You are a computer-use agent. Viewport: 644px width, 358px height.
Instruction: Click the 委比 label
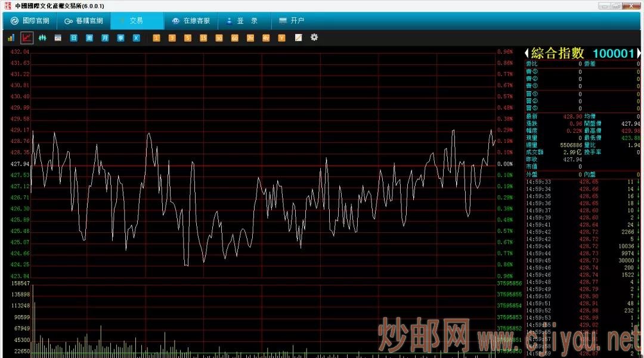pyautogui.click(x=531, y=64)
